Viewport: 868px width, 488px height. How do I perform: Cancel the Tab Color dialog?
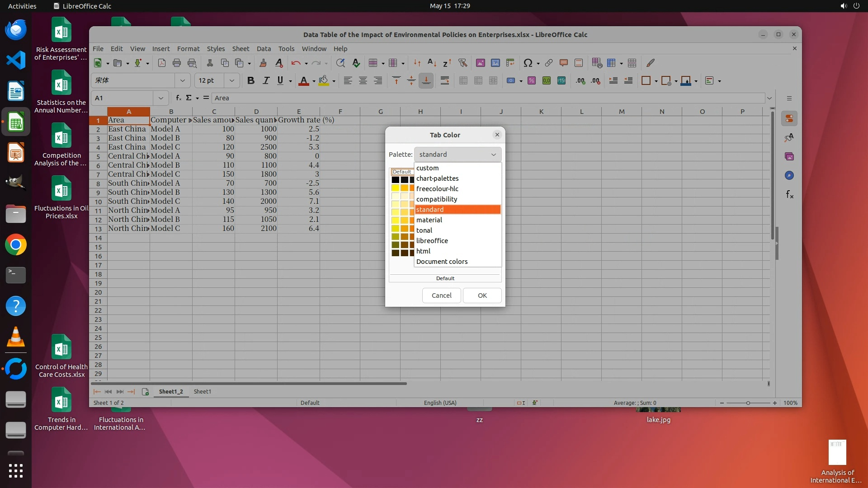pyautogui.click(x=441, y=296)
